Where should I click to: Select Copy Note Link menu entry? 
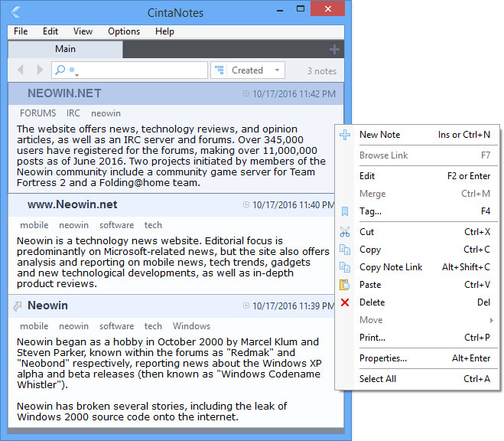coord(418,267)
